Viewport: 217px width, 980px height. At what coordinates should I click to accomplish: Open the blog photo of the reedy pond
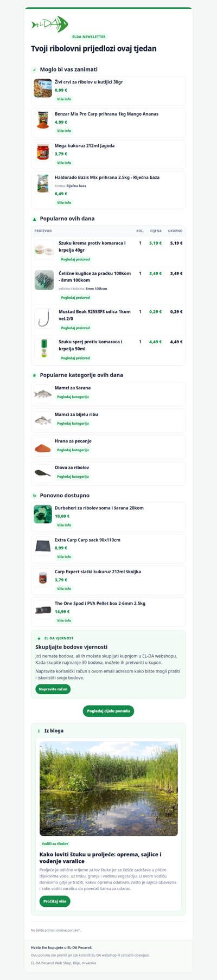[x=108, y=789]
